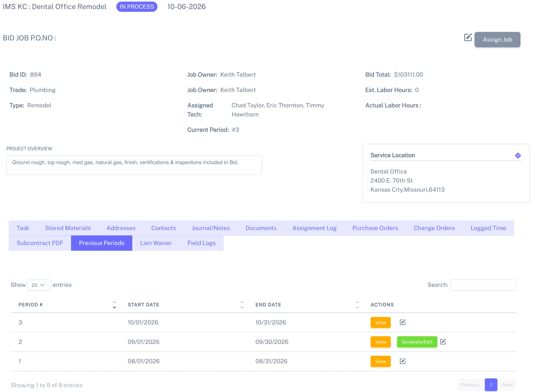The height and width of the screenshot is (392, 535).
Task: Click edit icon for period 2 row
Action: pyautogui.click(x=443, y=342)
